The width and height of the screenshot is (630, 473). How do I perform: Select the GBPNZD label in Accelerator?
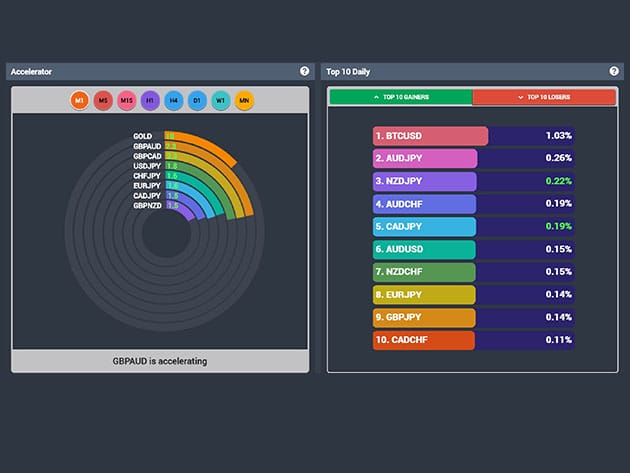[x=147, y=205]
